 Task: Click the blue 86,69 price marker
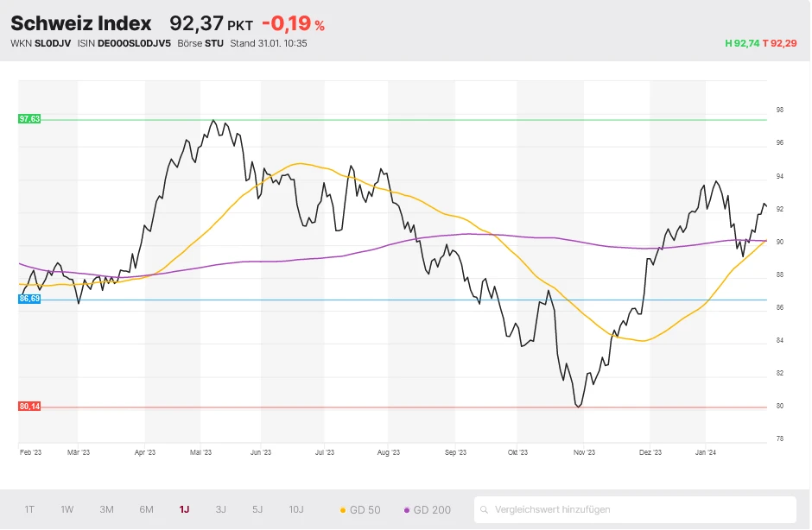pos(29,300)
